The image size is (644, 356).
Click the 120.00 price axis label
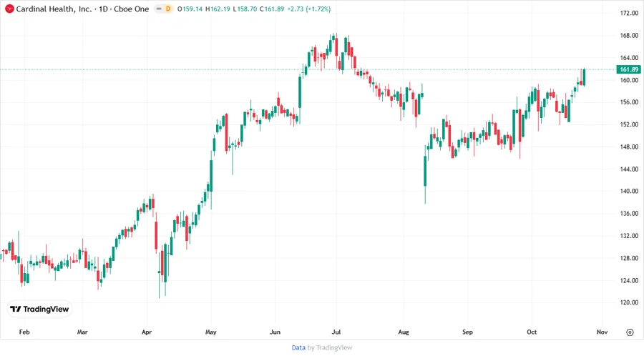coord(629,302)
